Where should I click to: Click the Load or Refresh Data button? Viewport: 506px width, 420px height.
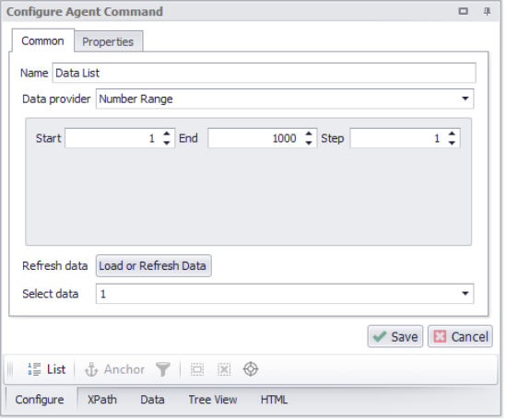coord(154,267)
